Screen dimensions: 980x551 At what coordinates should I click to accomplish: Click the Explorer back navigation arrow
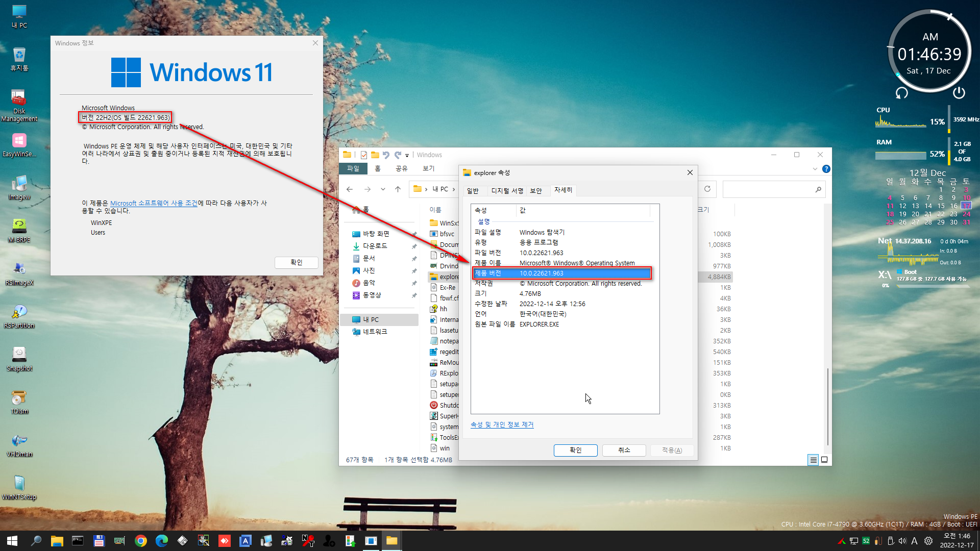click(350, 189)
